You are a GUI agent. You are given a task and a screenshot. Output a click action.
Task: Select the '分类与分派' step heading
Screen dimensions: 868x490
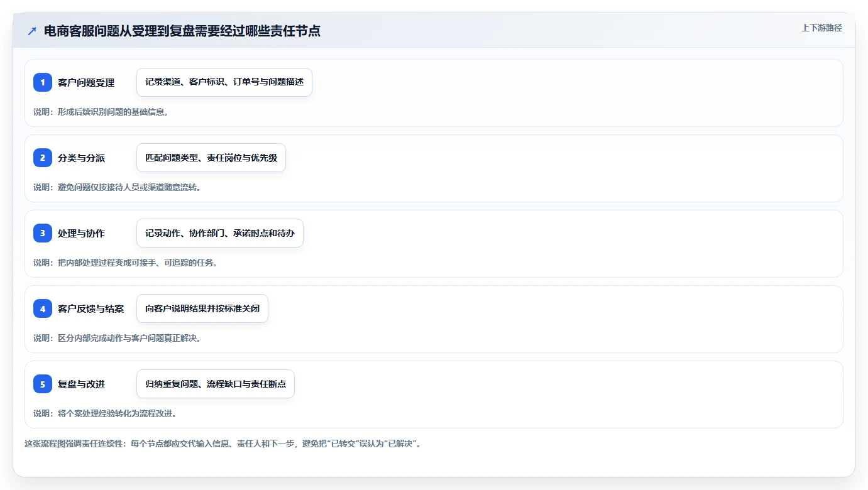82,158
